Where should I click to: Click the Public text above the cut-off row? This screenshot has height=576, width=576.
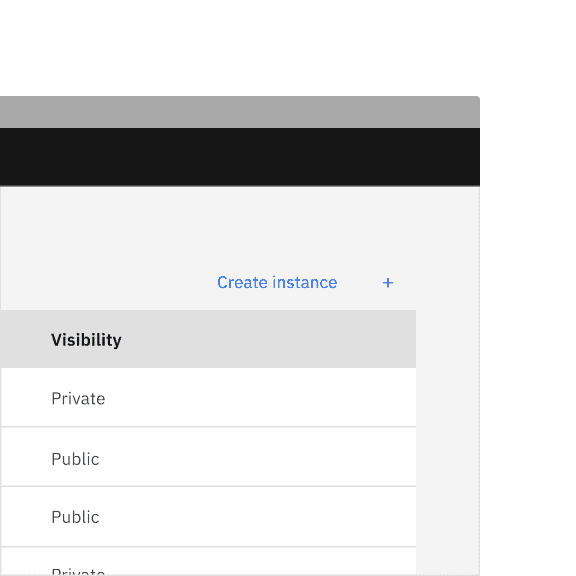(75, 517)
